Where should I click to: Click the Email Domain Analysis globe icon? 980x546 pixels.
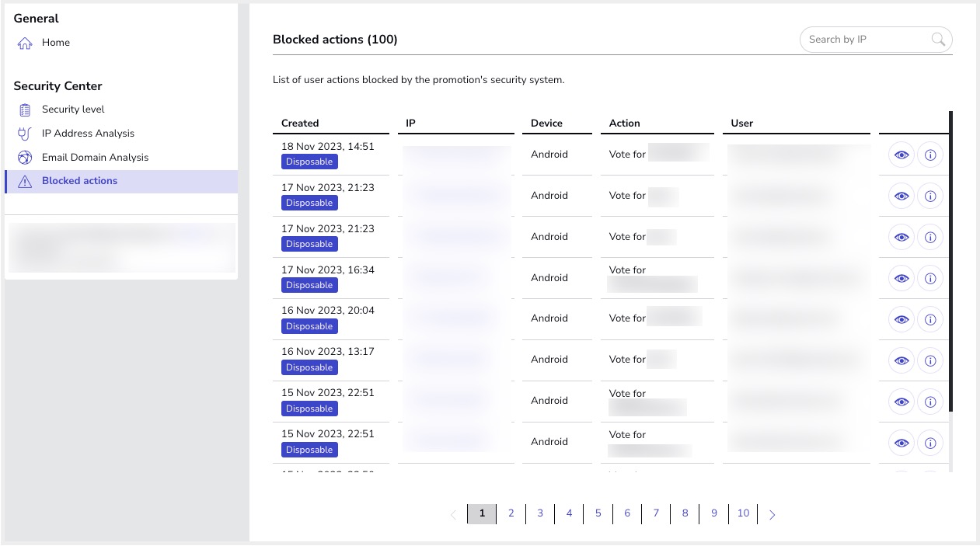(25, 158)
